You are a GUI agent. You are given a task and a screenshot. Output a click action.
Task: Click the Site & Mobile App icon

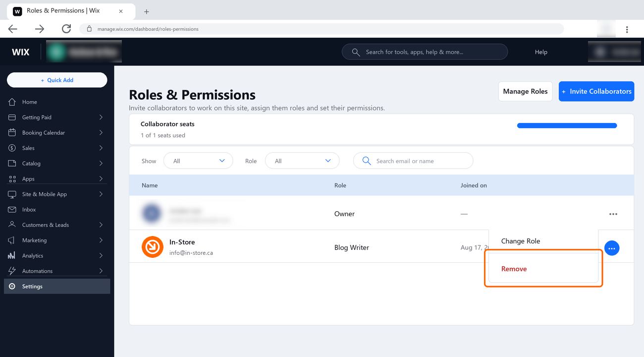click(x=12, y=194)
